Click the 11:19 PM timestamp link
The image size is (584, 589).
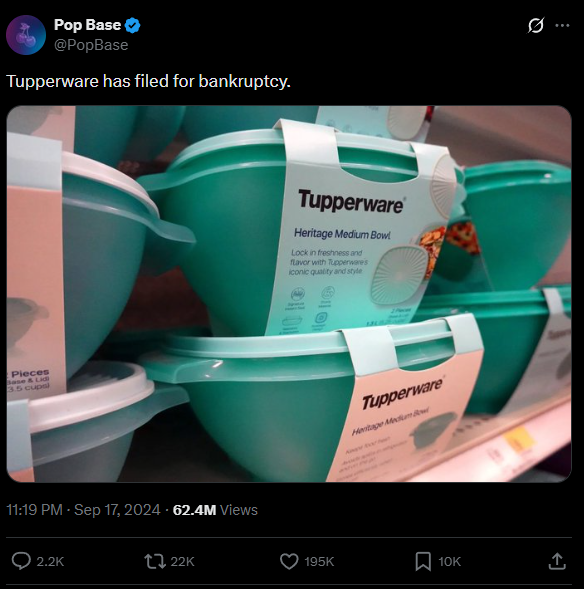35,510
